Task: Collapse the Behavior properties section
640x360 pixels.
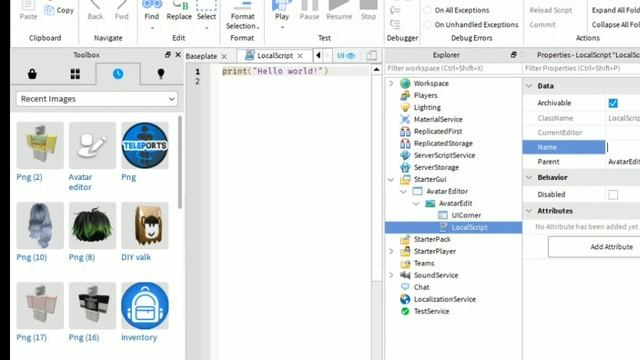Action: pos(529,178)
